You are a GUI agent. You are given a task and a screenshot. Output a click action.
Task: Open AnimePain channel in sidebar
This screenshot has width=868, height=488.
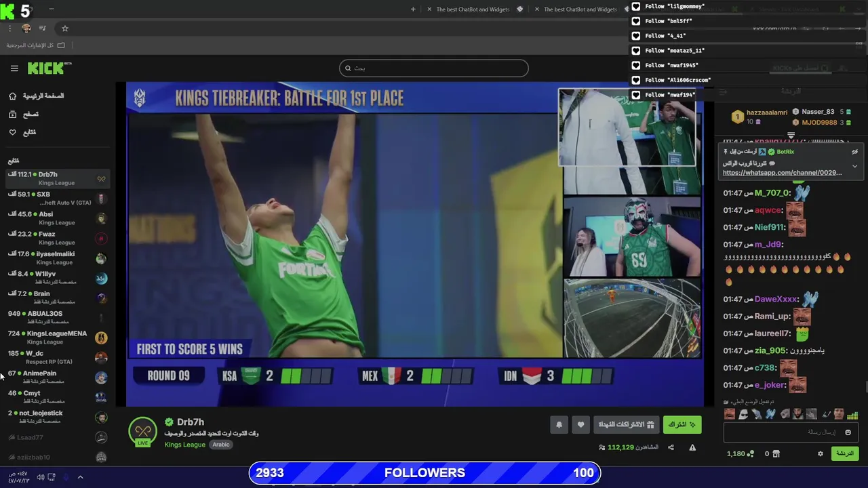tap(57, 377)
